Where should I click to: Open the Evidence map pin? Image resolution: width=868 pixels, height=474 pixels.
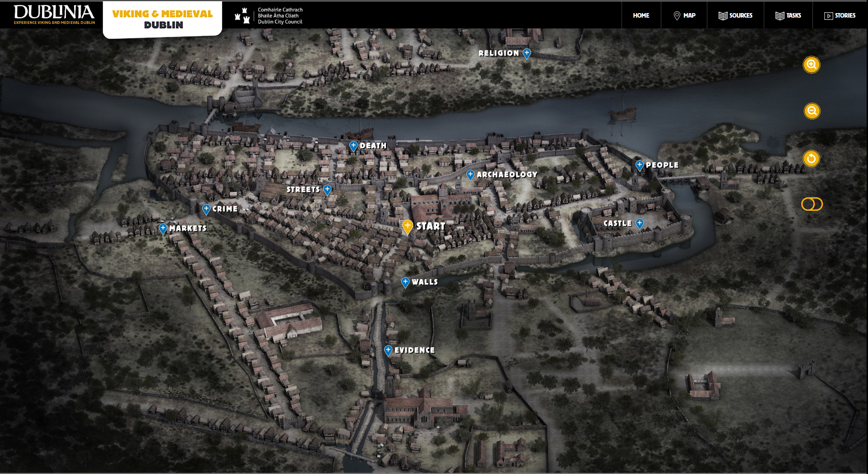click(388, 350)
